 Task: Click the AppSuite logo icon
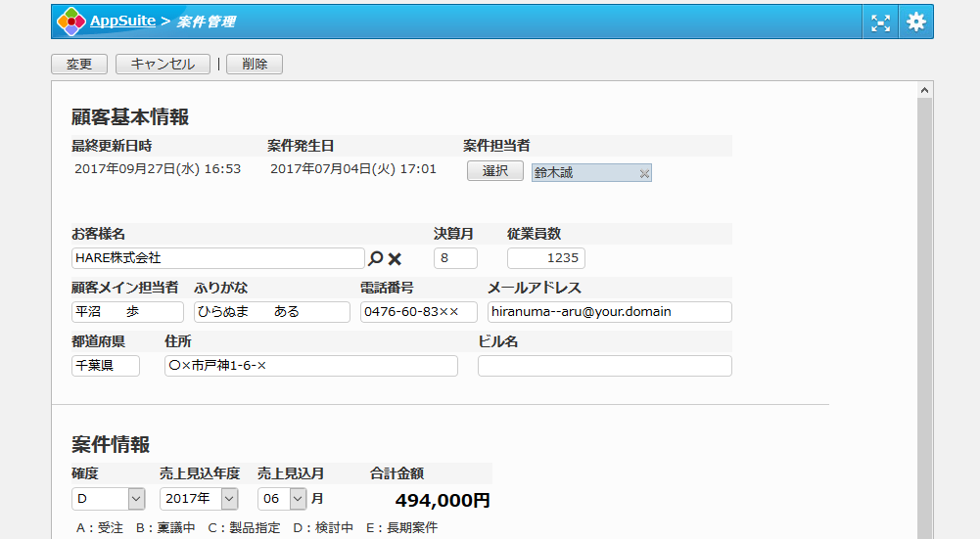(x=70, y=22)
